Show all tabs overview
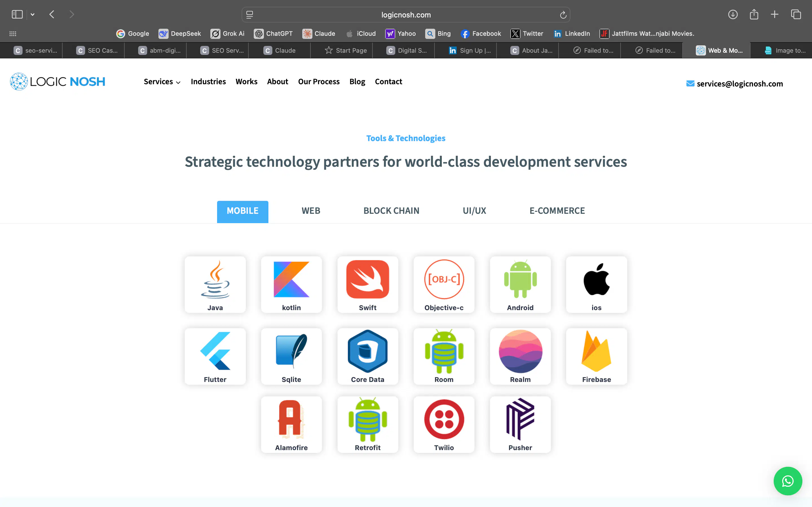This screenshot has height=507, width=812. pos(796,14)
